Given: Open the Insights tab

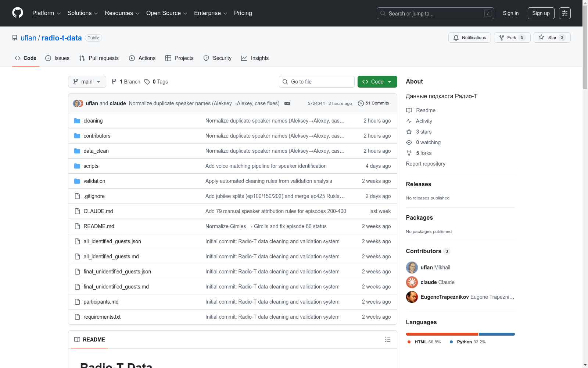Looking at the screenshot, I should [255, 58].
